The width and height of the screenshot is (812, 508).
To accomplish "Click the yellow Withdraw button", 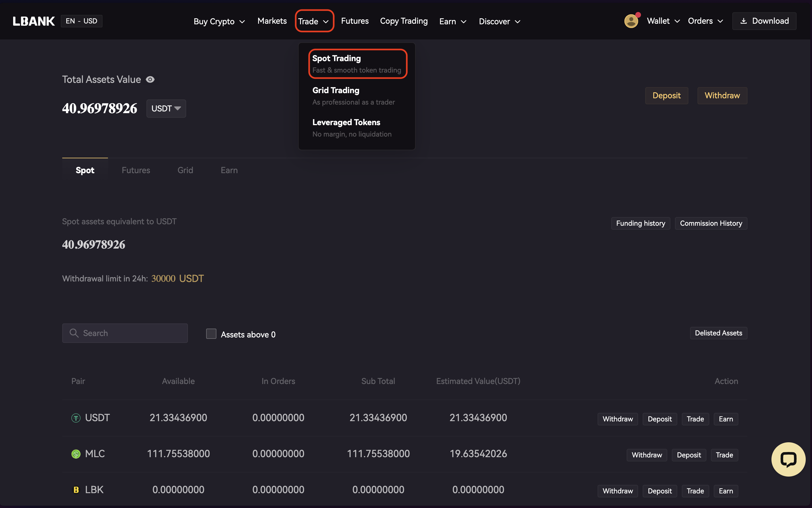I will coord(722,96).
